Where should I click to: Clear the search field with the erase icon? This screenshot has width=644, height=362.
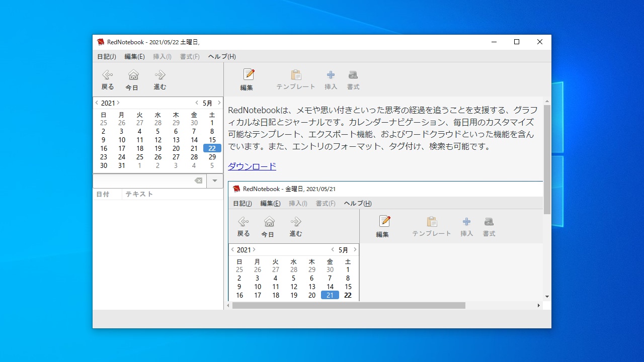pyautogui.click(x=198, y=180)
